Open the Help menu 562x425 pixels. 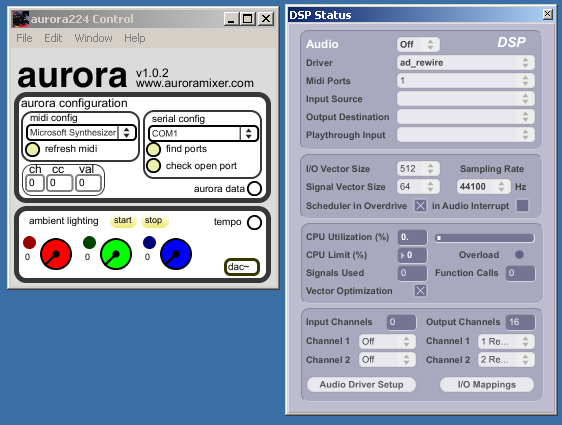[135, 38]
